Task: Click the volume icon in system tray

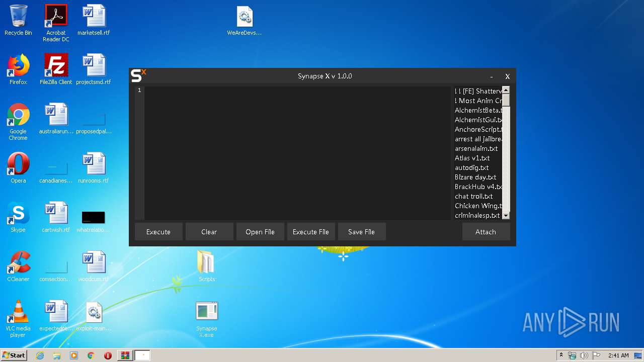Action: [x=584, y=355]
